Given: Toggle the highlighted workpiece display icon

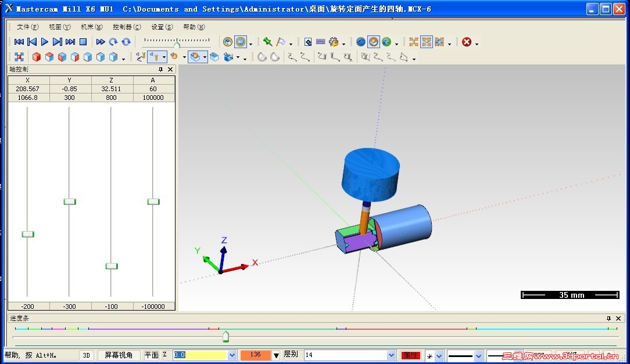Looking at the screenshot, I should [195, 57].
